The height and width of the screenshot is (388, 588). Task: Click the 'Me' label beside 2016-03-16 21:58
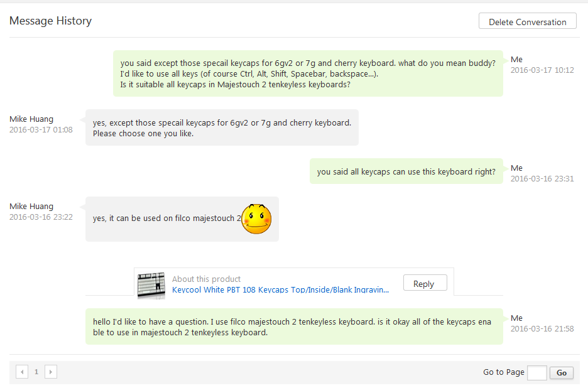coord(516,318)
